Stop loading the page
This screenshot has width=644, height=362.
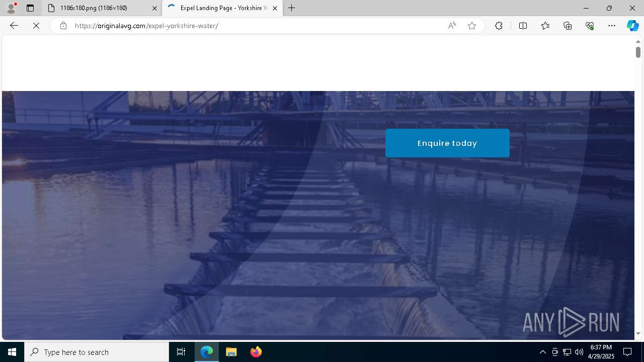(36, 26)
